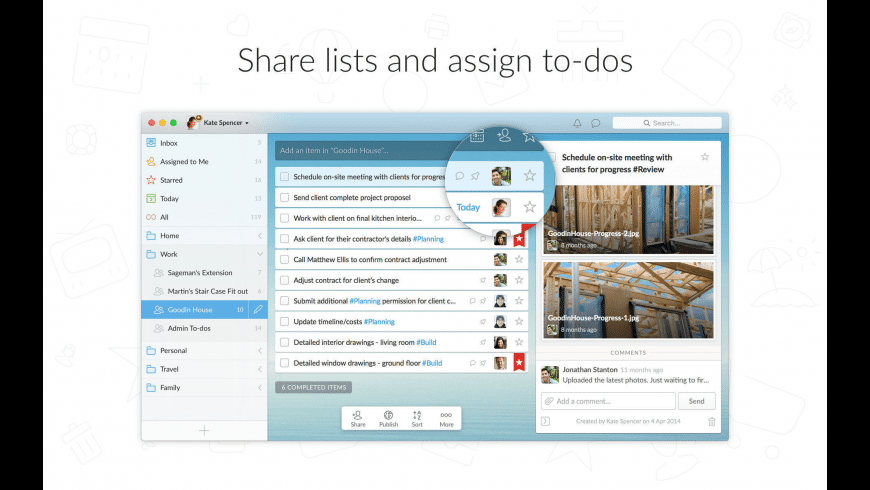Screen dimensions: 870x490
Task: Click the star in the magnified Today row
Action: [530, 207]
